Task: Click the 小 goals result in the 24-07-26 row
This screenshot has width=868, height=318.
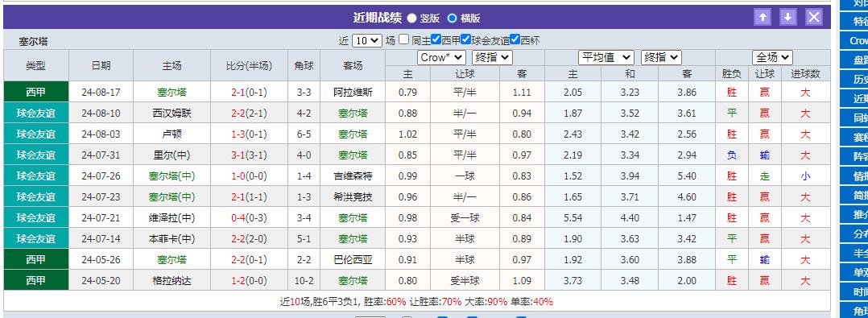Action: 805,176
